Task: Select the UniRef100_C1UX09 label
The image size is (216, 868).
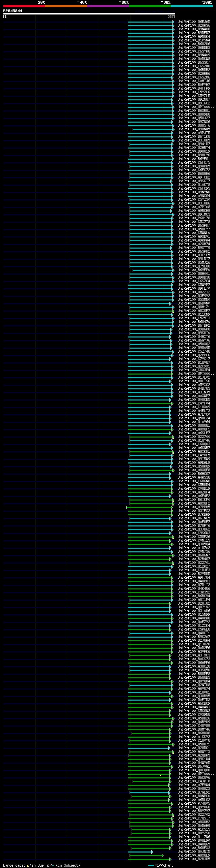Action: [194, 407]
